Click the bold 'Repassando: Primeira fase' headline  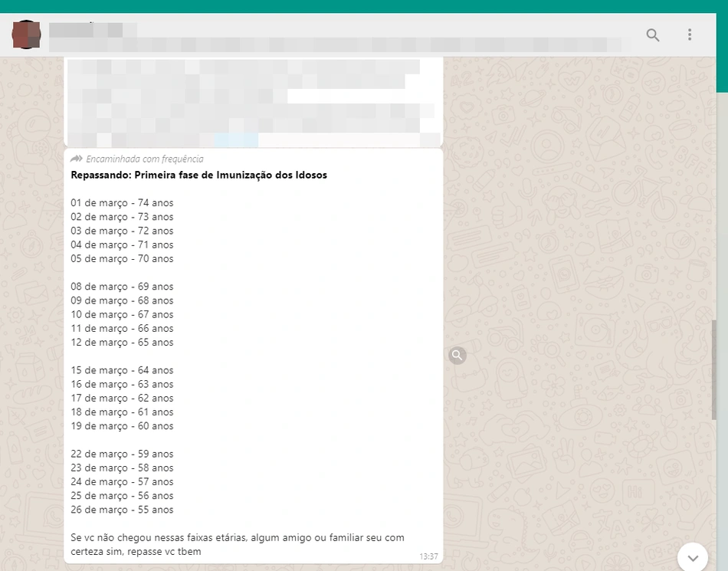point(198,175)
